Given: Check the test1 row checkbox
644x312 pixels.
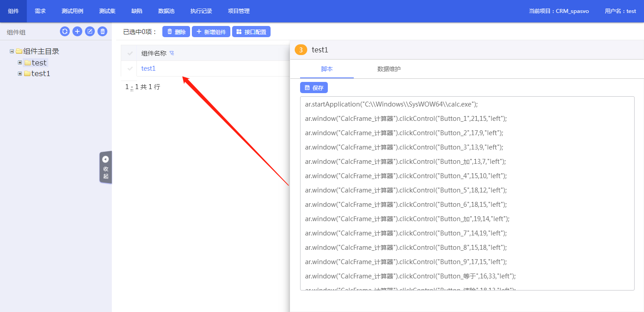Looking at the screenshot, I should pos(130,68).
